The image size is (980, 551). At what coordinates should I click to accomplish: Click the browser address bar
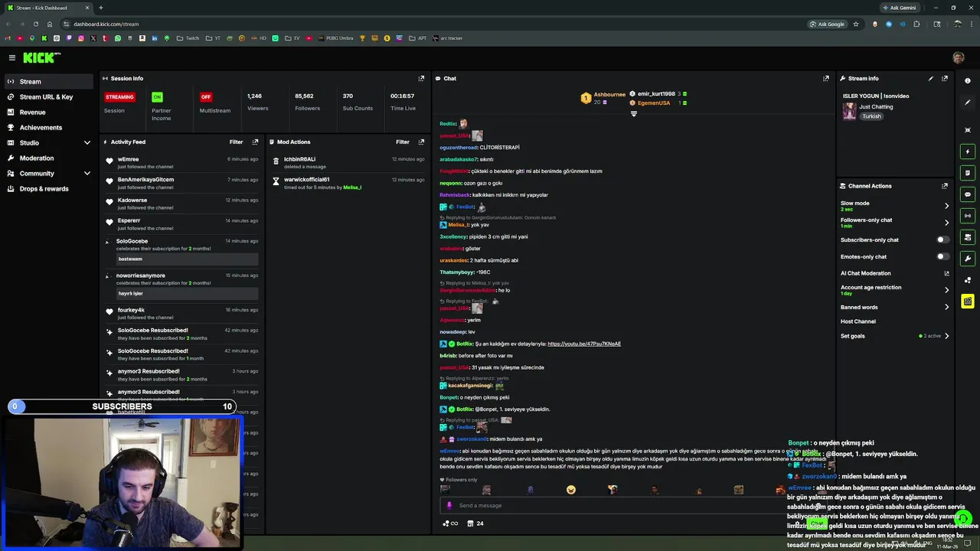(429, 24)
